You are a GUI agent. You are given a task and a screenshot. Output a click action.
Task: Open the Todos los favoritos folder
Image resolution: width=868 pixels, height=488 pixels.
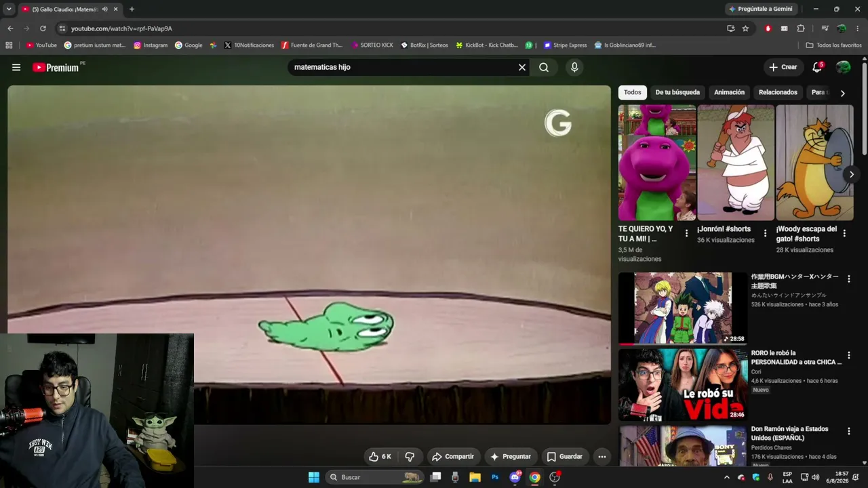[834, 45]
